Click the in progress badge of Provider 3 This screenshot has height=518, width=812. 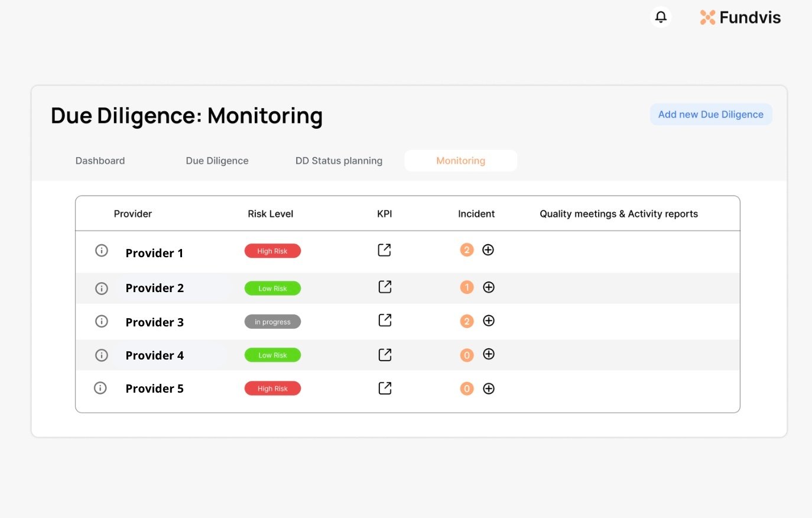click(272, 322)
